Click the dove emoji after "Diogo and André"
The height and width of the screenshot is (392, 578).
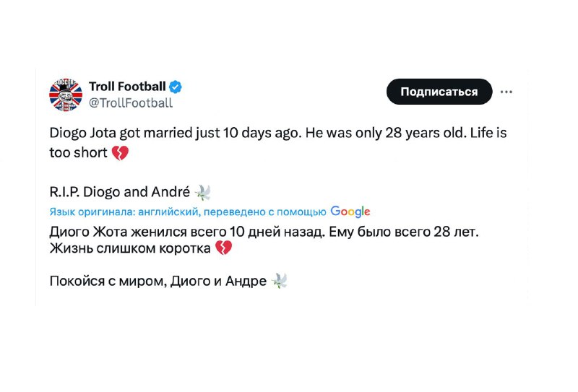(x=202, y=192)
